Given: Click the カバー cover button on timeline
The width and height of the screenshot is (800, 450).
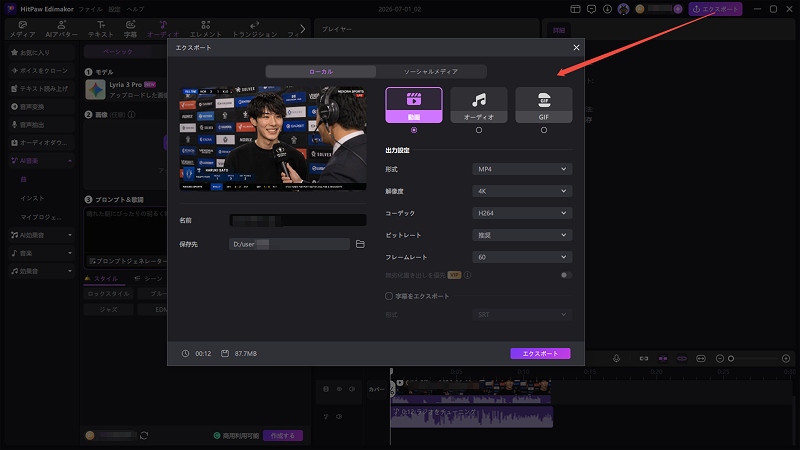Looking at the screenshot, I should [377, 389].
